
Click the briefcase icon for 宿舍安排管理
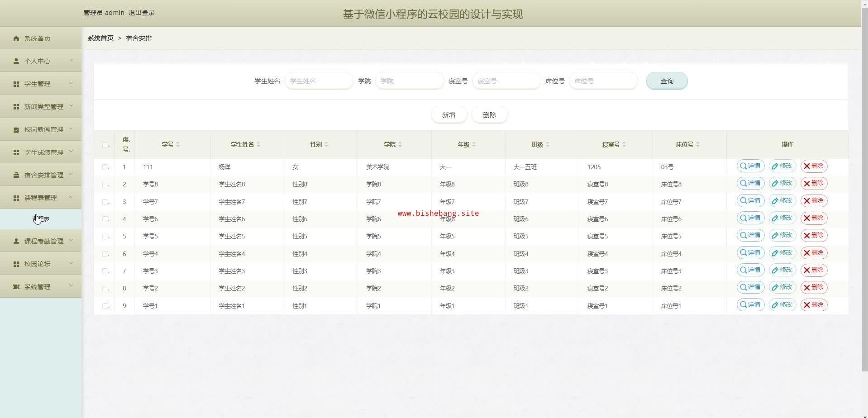click(16, 175)
